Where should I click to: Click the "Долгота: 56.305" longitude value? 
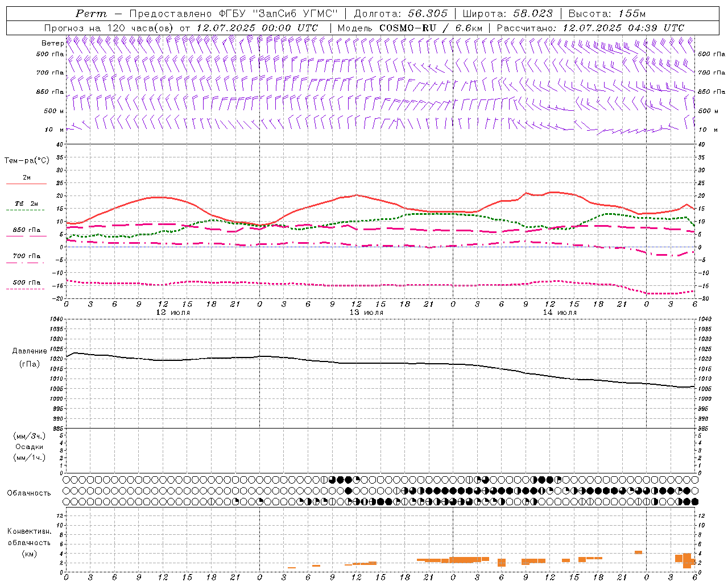coord(401,14)
